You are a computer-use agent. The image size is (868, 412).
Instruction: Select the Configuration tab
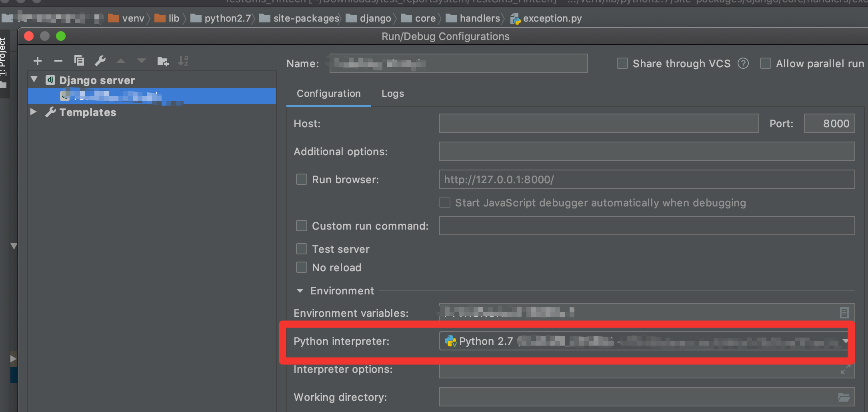[328, 94]
